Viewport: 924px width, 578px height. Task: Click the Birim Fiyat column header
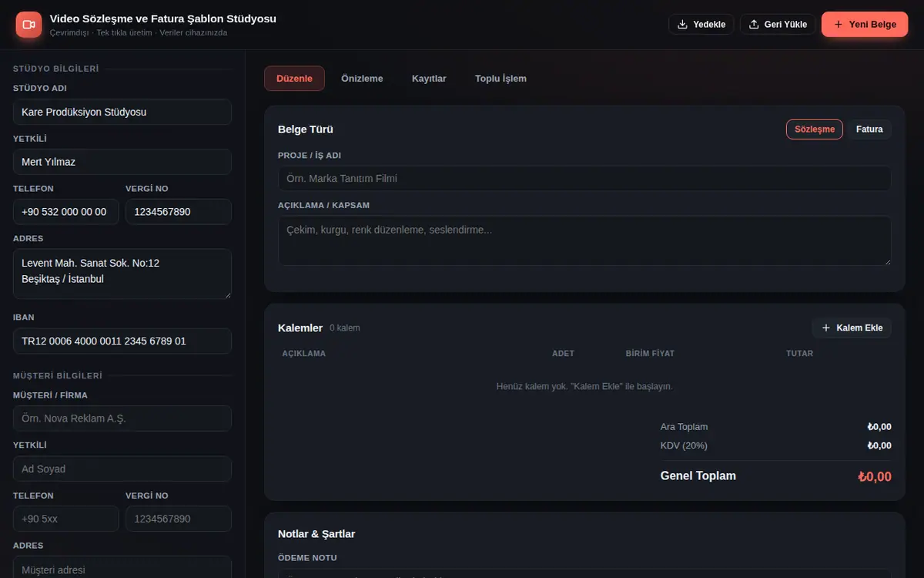[650, 354]
